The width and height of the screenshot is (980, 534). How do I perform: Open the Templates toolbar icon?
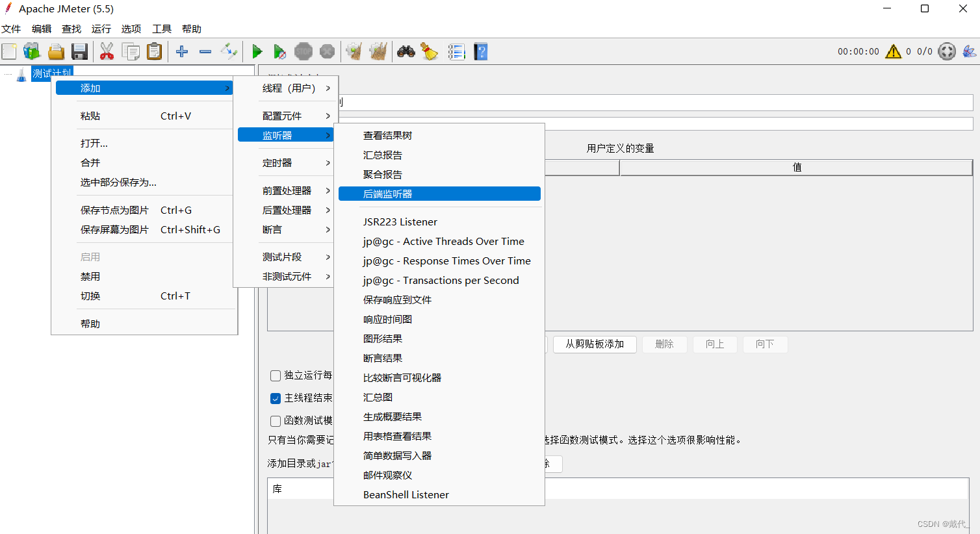(x=32, y=51)
